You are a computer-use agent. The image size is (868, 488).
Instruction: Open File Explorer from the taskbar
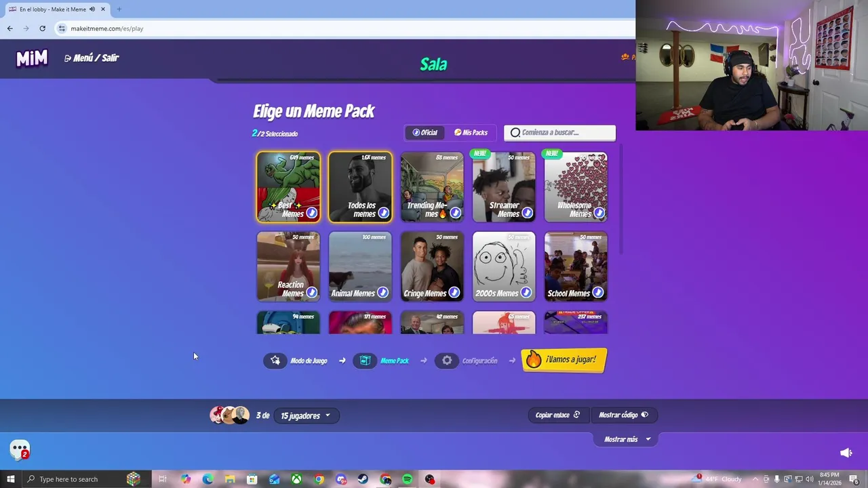[230, 479]
